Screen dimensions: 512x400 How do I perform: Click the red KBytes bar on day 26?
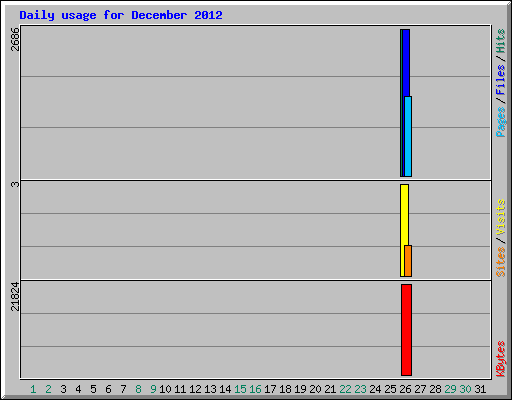point(406,330)
